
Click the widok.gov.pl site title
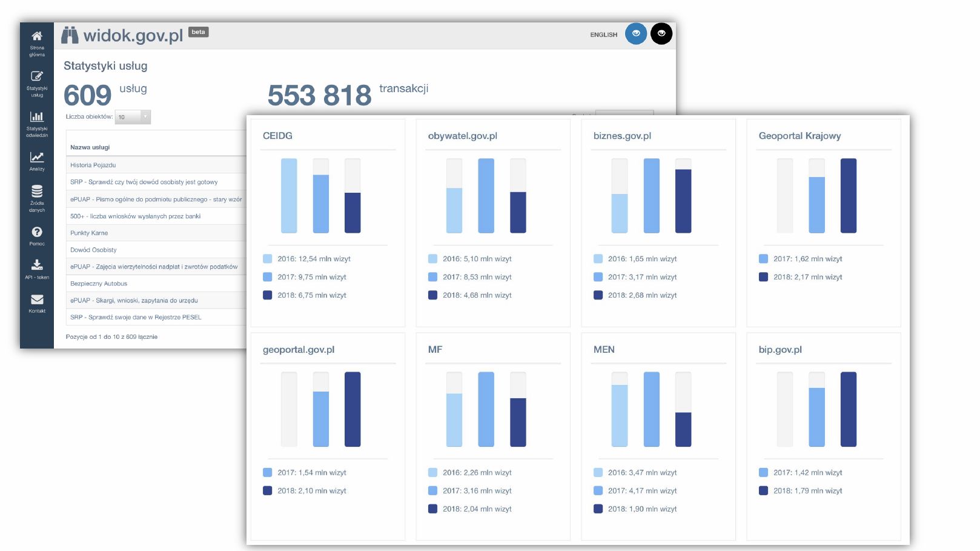click(x=133, y=35)
